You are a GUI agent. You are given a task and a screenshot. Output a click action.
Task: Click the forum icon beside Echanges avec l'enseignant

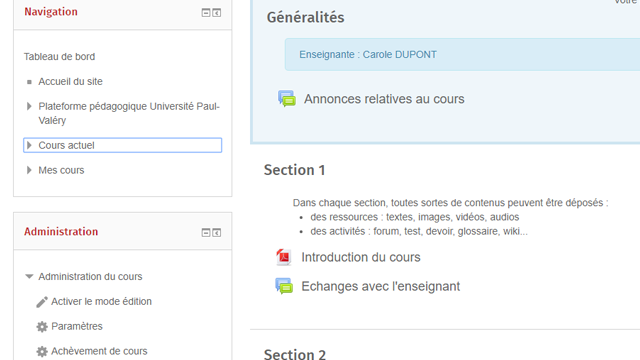tap(284, 286)
